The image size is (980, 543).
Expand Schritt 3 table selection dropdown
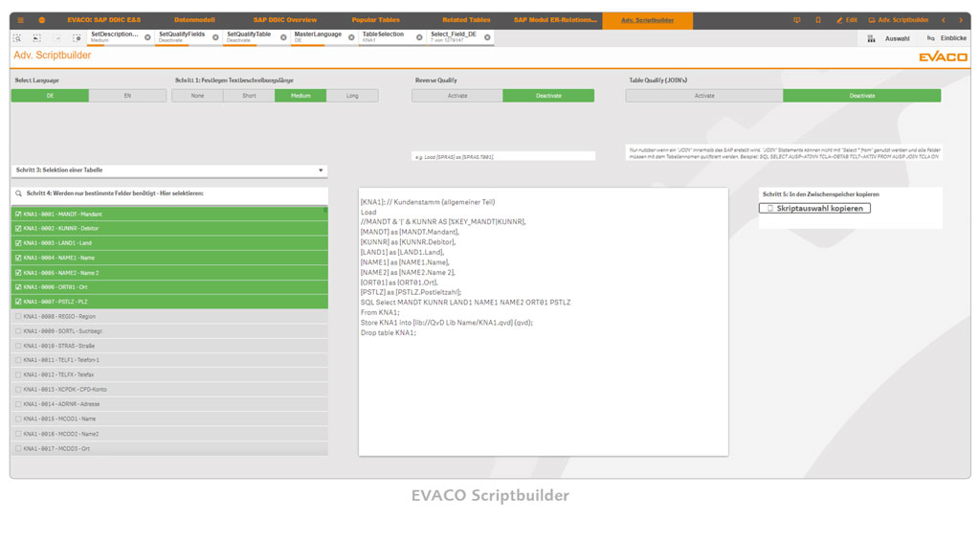tap(169, 170)
